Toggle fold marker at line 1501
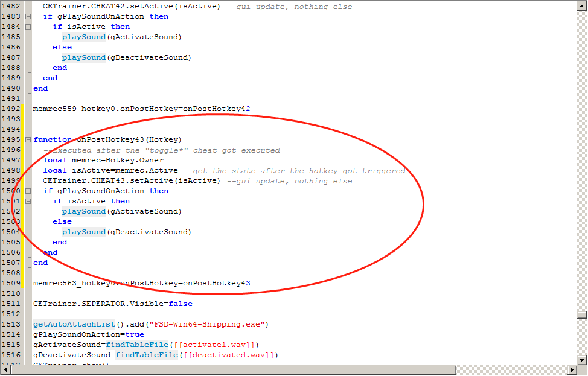 (28, 201)
